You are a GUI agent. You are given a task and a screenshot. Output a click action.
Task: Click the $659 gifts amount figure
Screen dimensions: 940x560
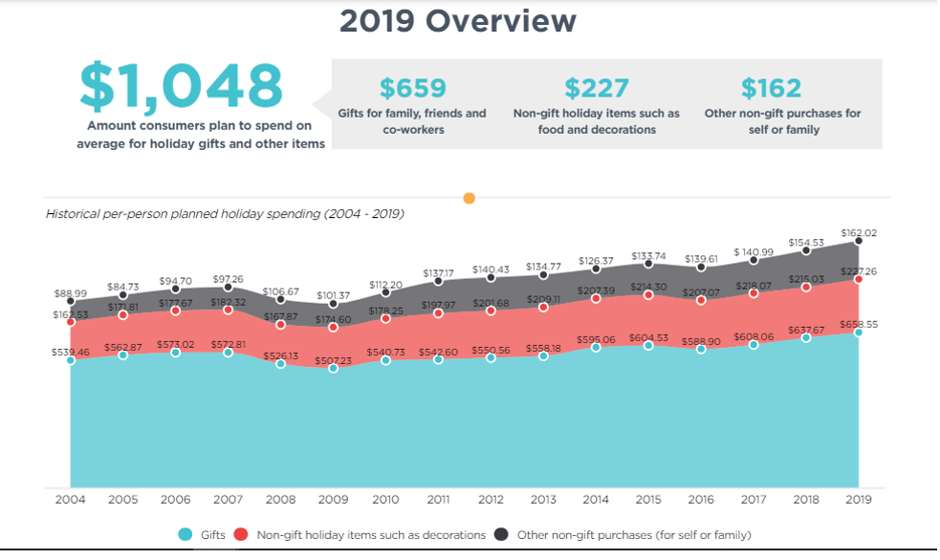(x=412, y=88)
